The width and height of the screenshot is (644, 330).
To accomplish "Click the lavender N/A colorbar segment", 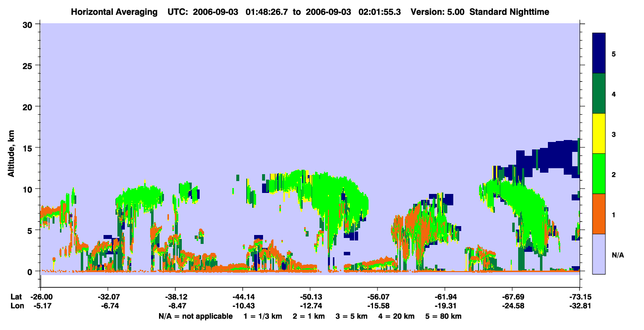I will pyautogui.click(x=599, y=254).
